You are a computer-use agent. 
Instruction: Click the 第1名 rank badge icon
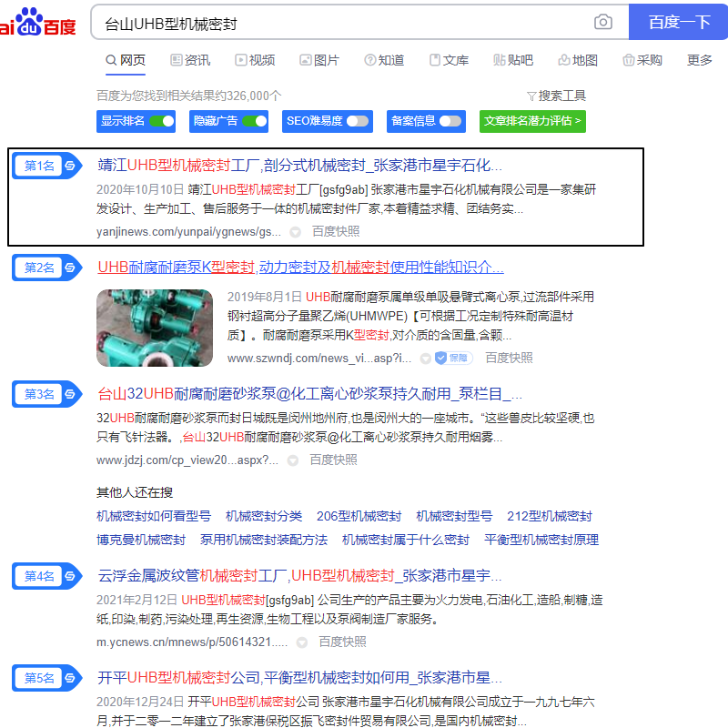pyautogui.click(x=47, y=166)
